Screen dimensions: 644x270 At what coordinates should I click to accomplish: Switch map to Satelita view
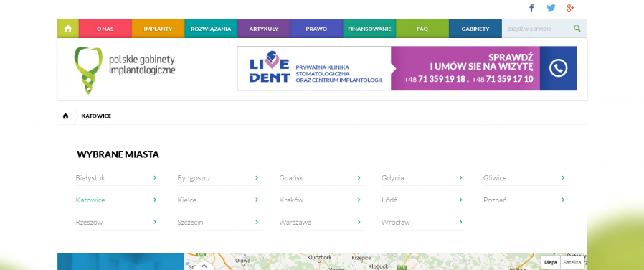572,262
